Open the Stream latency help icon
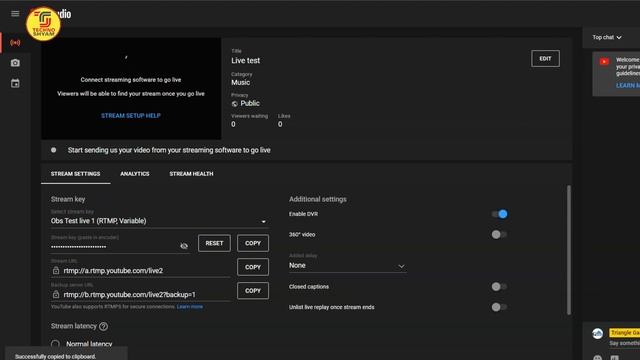This screenshot has height=360, width=640. coord(104,326)
